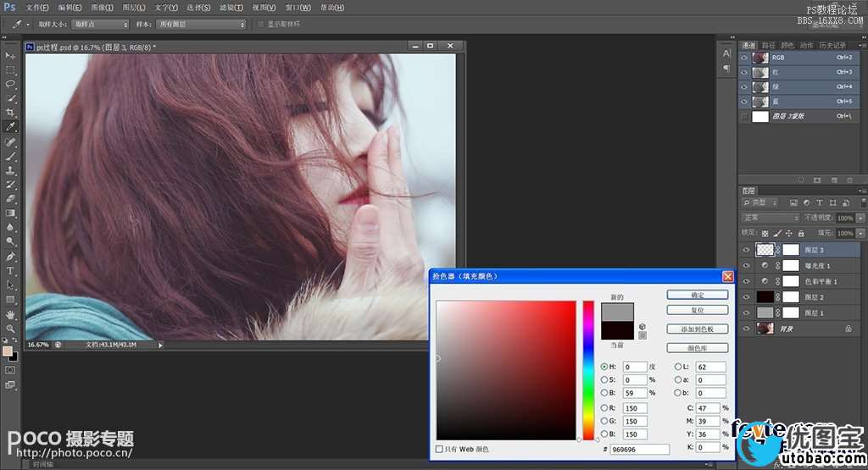
Task: Click the text layer filter icon
Action: click(x=820, y=203)
